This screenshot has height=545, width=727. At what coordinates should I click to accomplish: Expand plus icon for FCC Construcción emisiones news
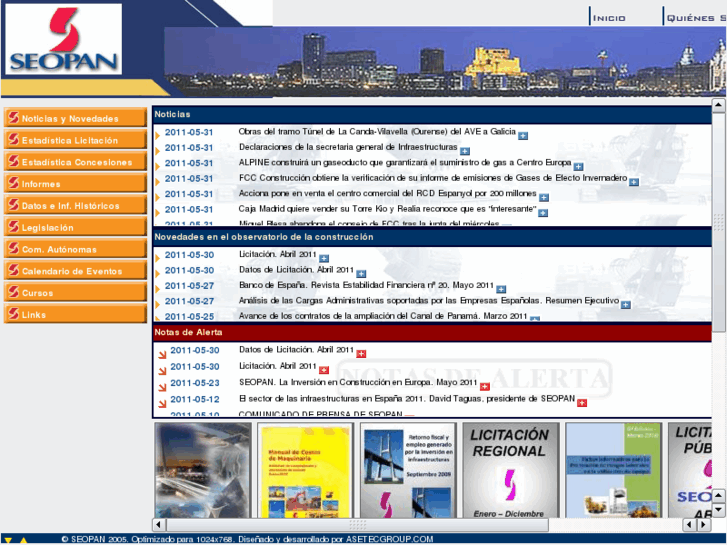[634, 182]
